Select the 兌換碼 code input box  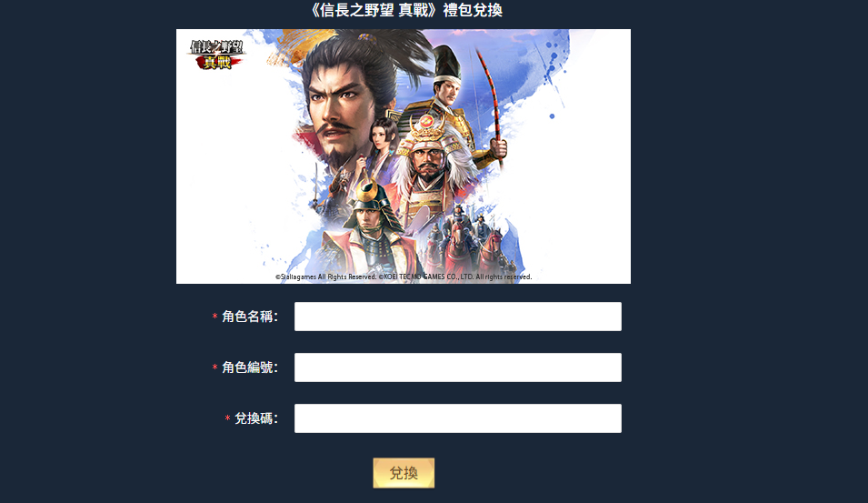point(458,418)
